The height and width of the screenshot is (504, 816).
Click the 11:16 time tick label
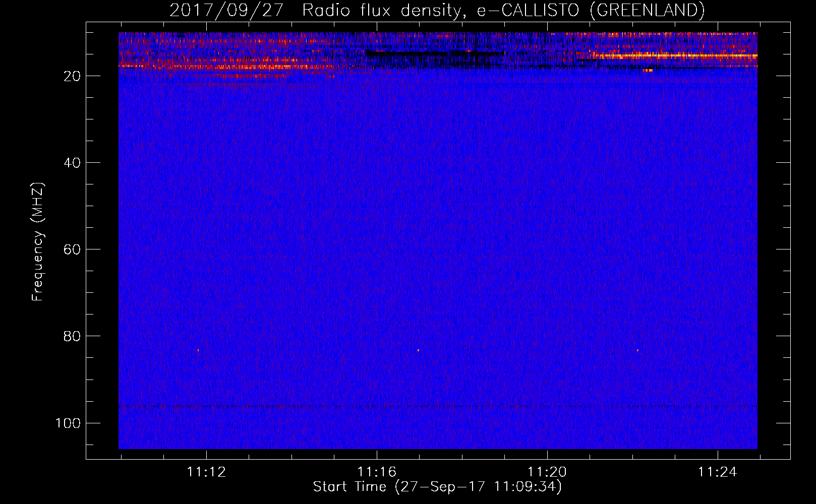tap(377, 472)
